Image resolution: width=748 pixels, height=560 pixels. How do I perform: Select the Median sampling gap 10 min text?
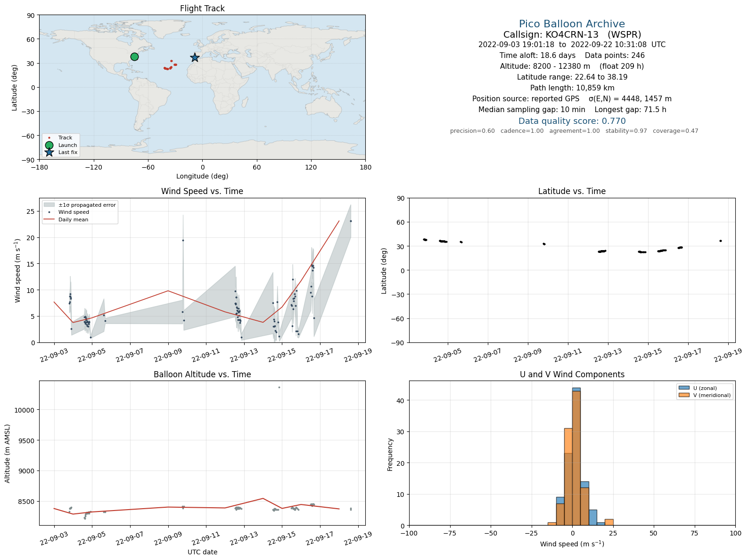coord(532,110)
